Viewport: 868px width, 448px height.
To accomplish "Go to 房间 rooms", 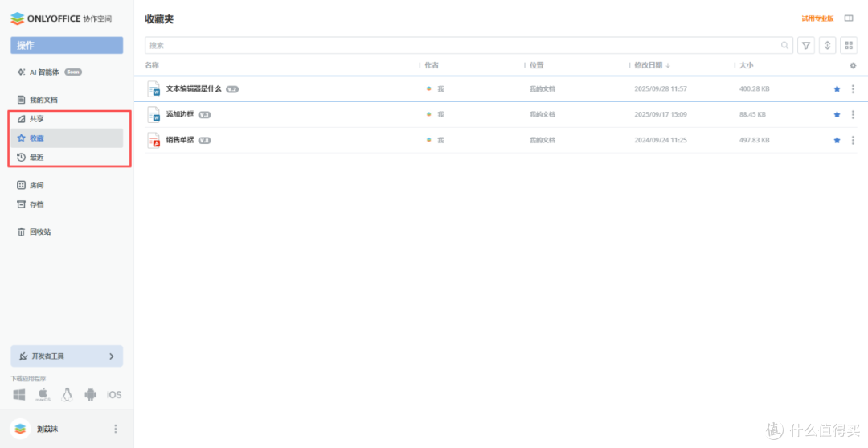I will (x=31, y=185).
